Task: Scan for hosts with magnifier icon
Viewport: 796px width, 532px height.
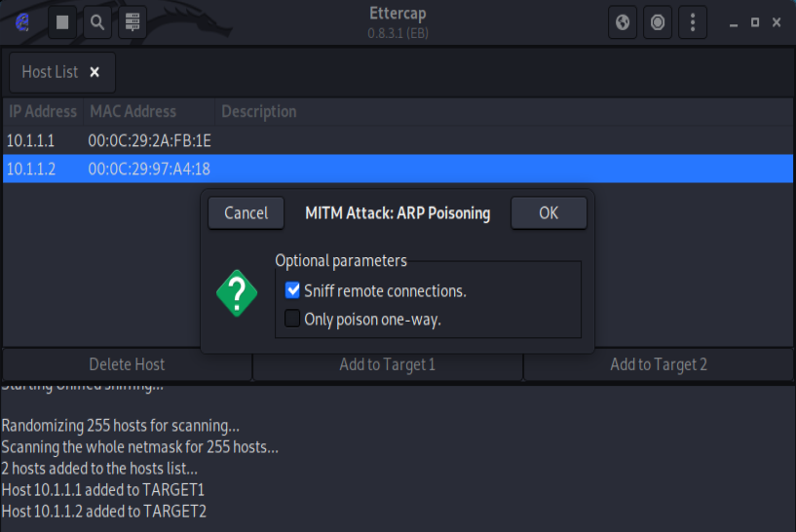Action: (x=97, y=22)
